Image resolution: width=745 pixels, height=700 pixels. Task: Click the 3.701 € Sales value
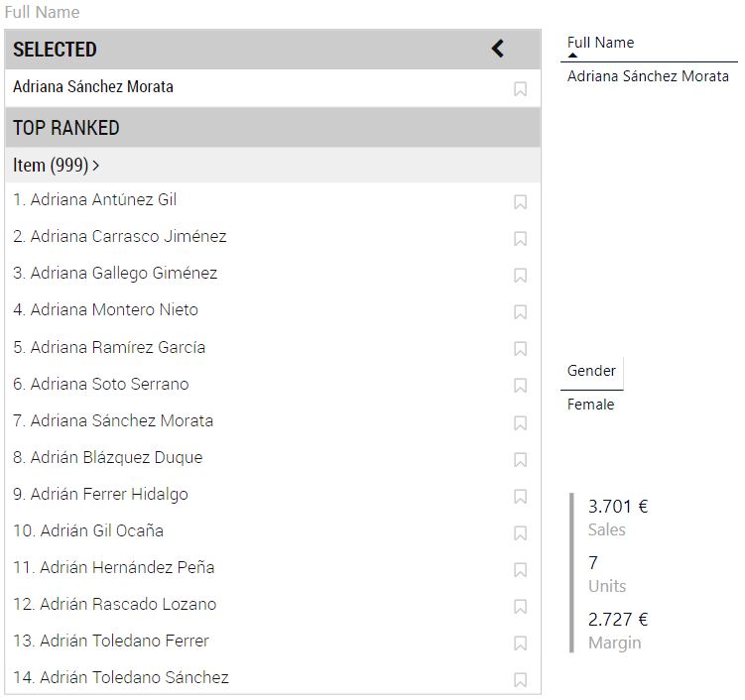point(617,507)
